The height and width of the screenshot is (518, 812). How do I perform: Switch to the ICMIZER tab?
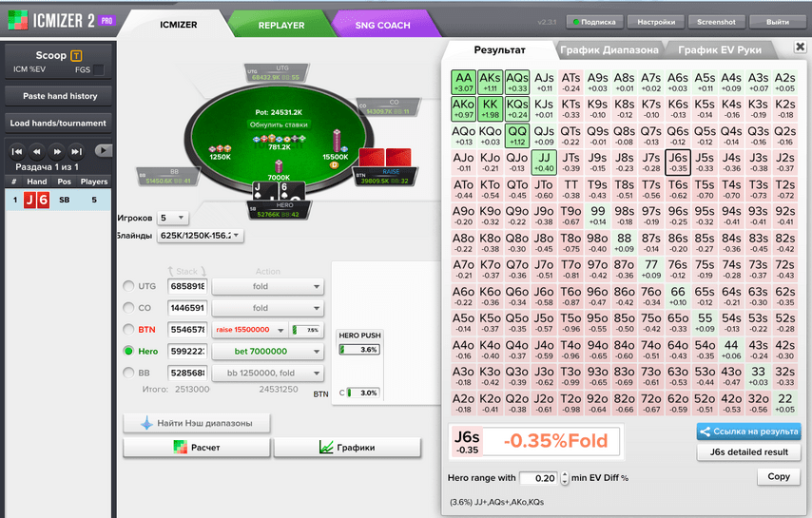point(178,25)
